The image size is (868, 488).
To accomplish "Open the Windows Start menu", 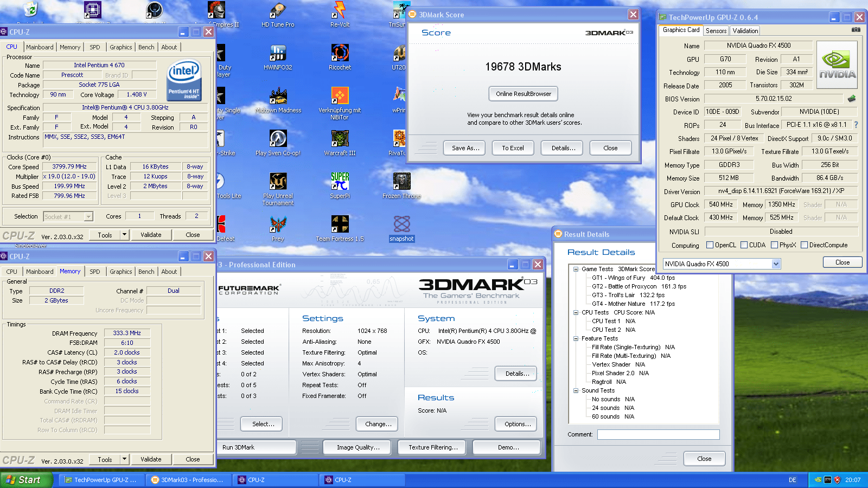I will pyautogui.click(x=26, y=480).
